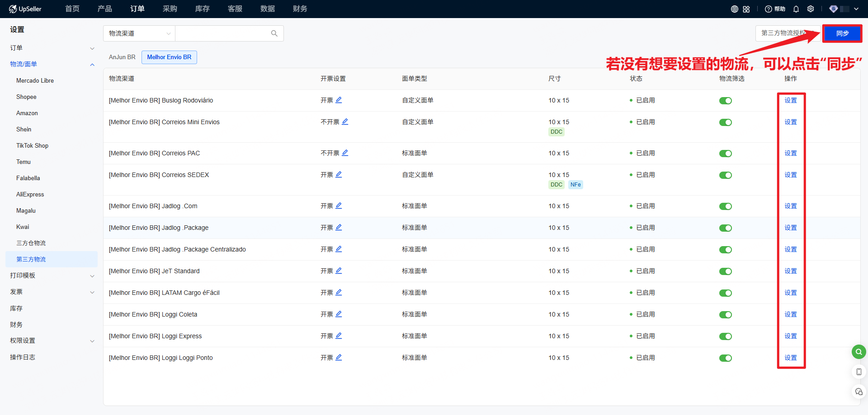Image resolution: width=868 pixels, height=415 pixels.
Task: Open the notification bell
Action: tap(796, 9)
